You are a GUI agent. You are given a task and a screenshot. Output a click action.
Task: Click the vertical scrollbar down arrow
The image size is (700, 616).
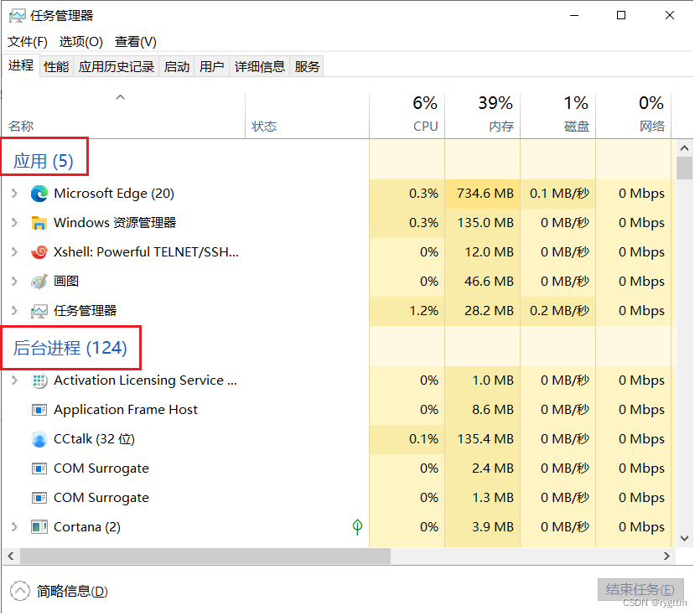point(684,538)
